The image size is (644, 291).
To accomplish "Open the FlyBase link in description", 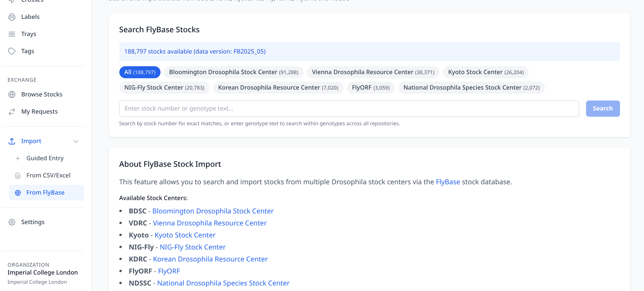I will pos(448,182).
